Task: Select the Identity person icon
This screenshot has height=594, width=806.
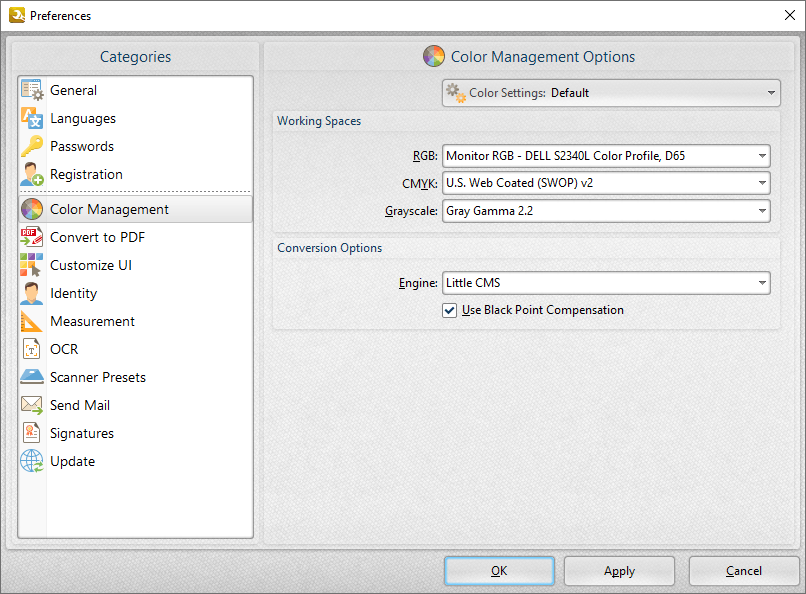Action: click(32, 293)
